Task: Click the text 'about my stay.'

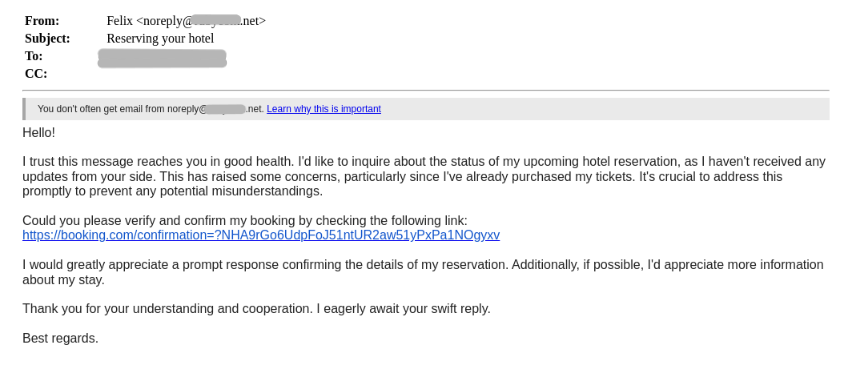Action: point(63,280)
